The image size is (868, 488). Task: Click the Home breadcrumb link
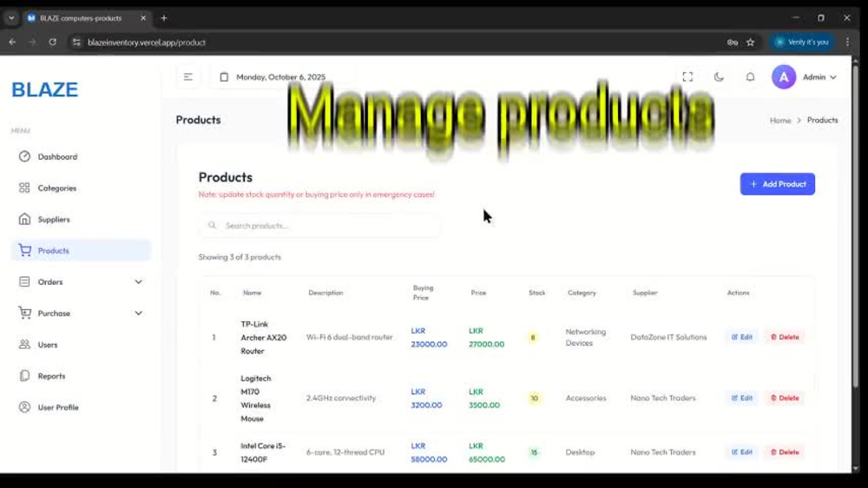[780, 120]
